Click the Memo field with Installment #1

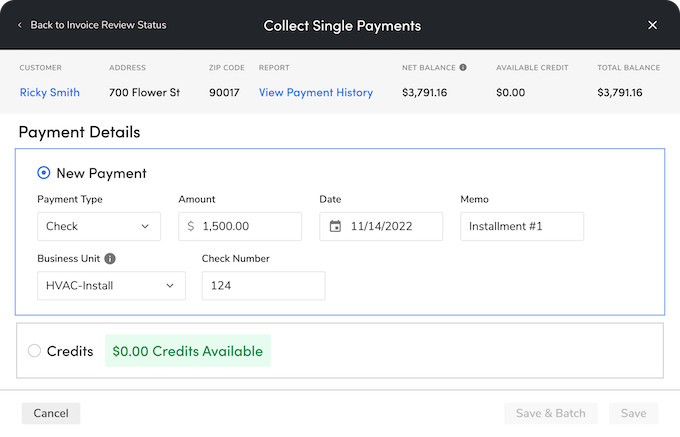coord(522,227)
